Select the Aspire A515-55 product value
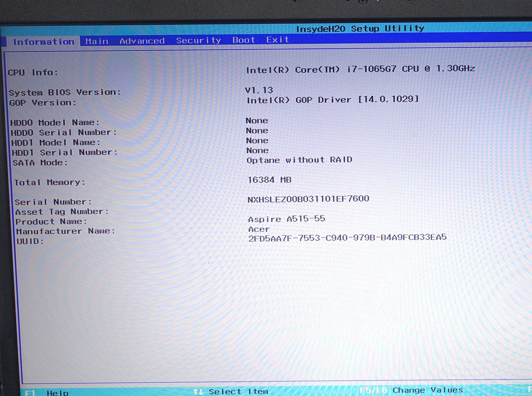The width and height of the screenshot is (532, 396). [286, 219]
